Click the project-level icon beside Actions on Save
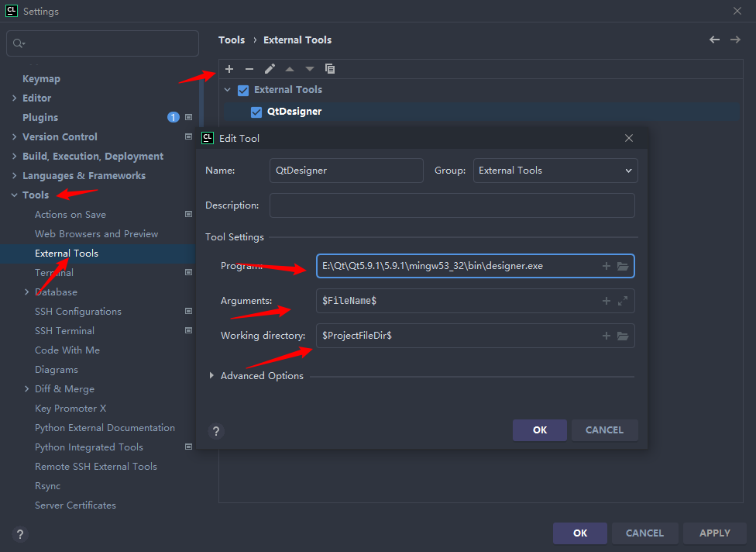The height and width of the screenshot is (552, 756). [x=188, y=214]
